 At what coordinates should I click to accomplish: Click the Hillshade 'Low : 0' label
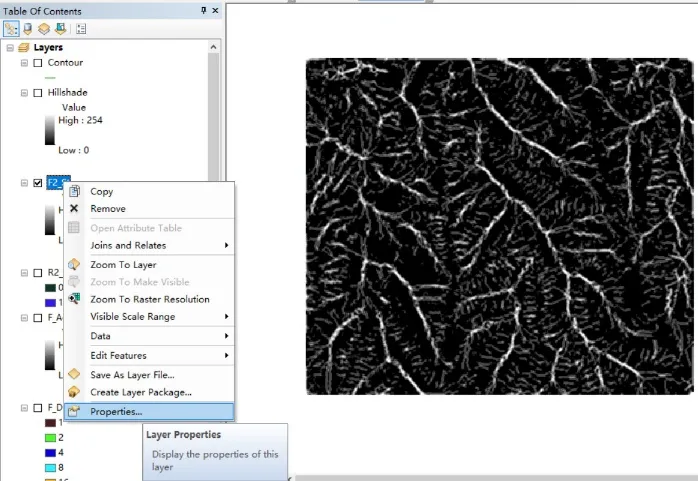pyautogui.click(x=73, y=150)
